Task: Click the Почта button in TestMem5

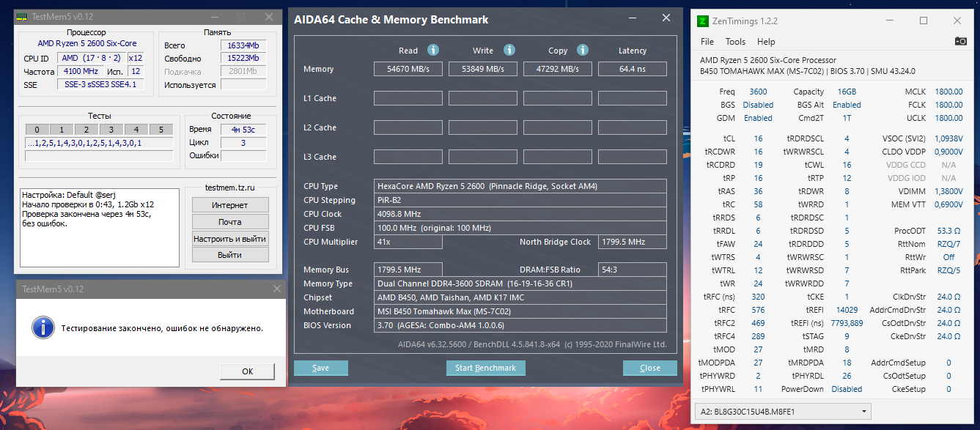Action: (x=230, y=222)
